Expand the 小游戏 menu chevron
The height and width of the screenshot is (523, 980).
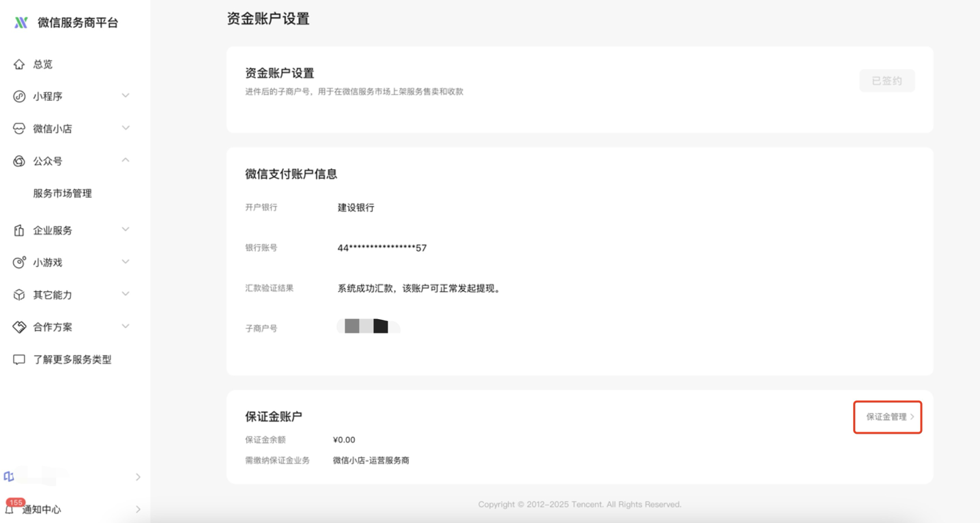(126, 261)
